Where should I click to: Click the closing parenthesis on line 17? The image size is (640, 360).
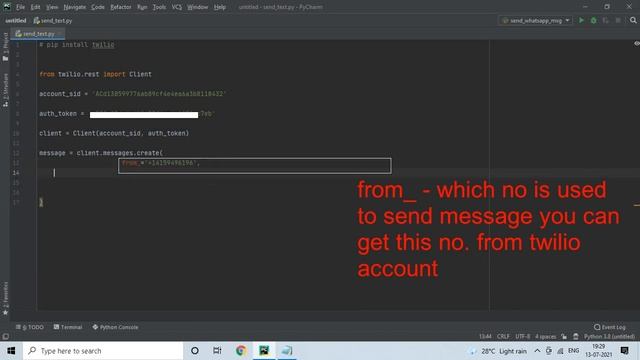point(41,202)
